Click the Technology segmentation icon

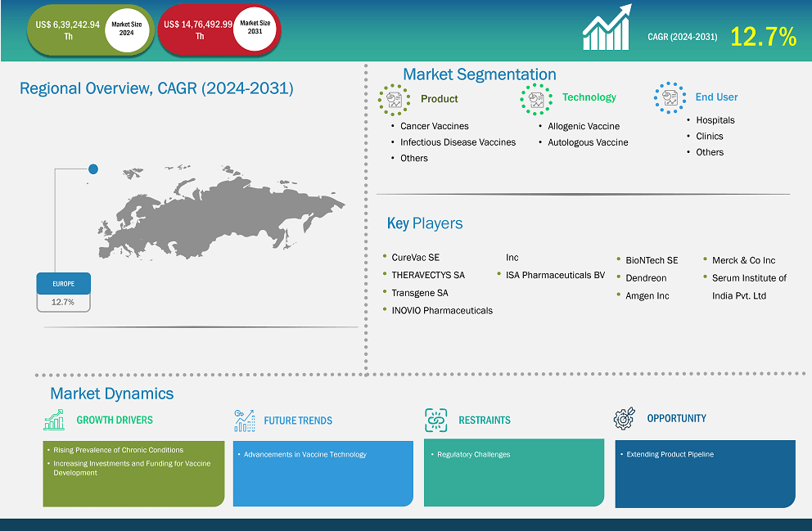coord(536,98)
